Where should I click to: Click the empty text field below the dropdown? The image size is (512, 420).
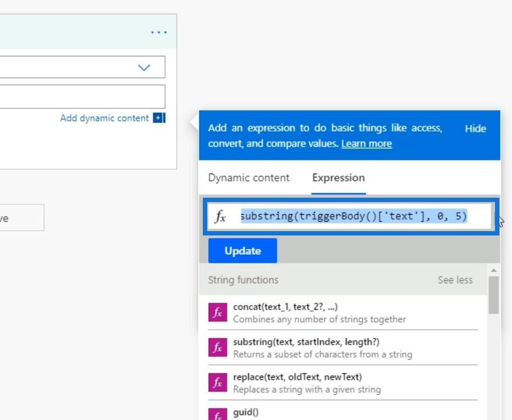82,96
